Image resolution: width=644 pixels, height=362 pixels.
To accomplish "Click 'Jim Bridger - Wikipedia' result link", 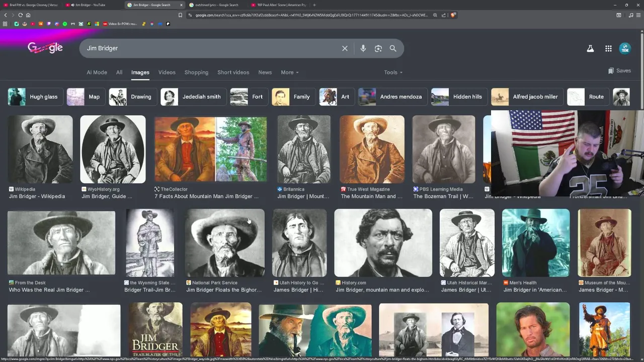I will click(37, 197).
